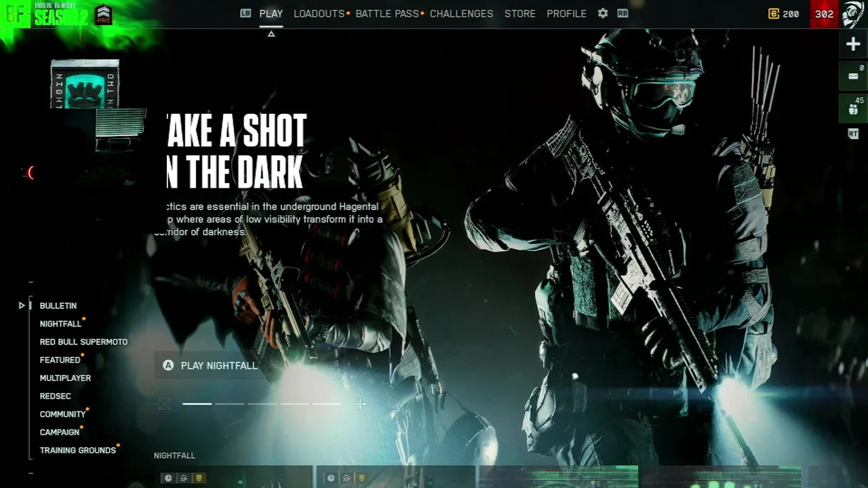The height and width of the screenshot is (488, 868).
Task: Click the A button icon on Play Nightfall
Action: pos(168,365)
